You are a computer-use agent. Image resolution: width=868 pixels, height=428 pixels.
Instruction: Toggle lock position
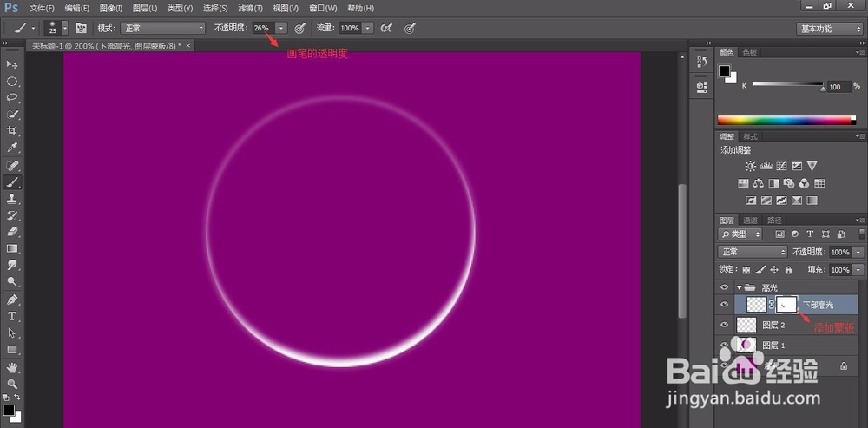click(x=774, y=270)
